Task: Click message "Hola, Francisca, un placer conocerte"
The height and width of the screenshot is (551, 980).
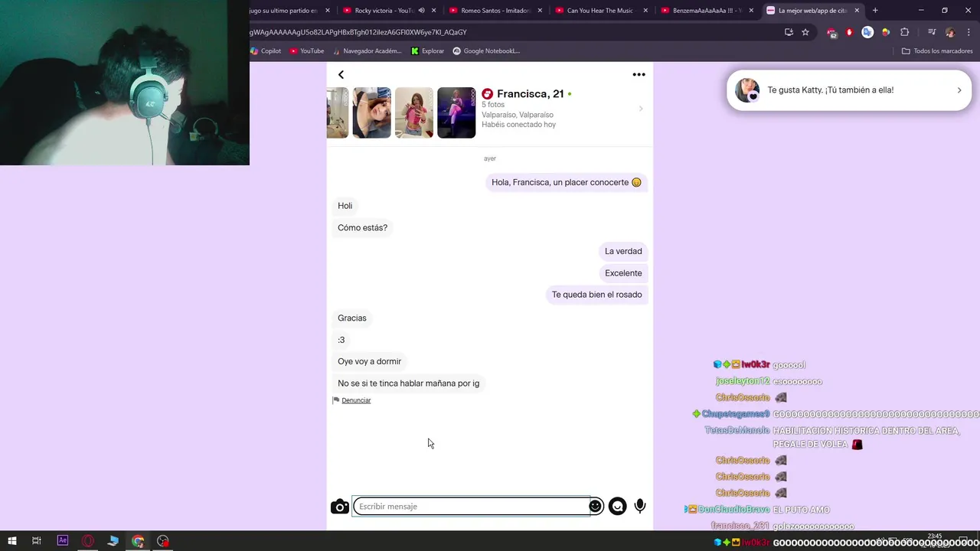Action: [x=567, y=182]
